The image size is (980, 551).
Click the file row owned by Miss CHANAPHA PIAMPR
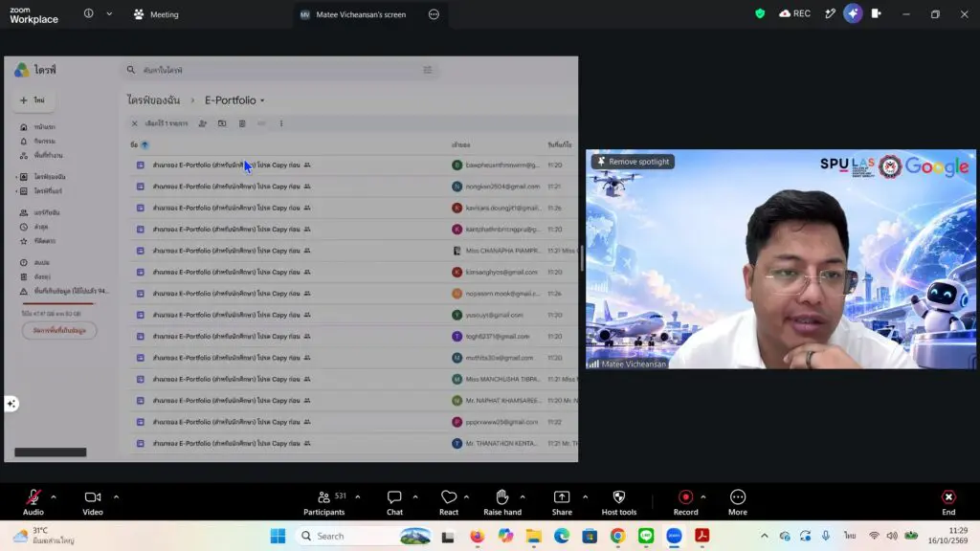coord(353,251)
